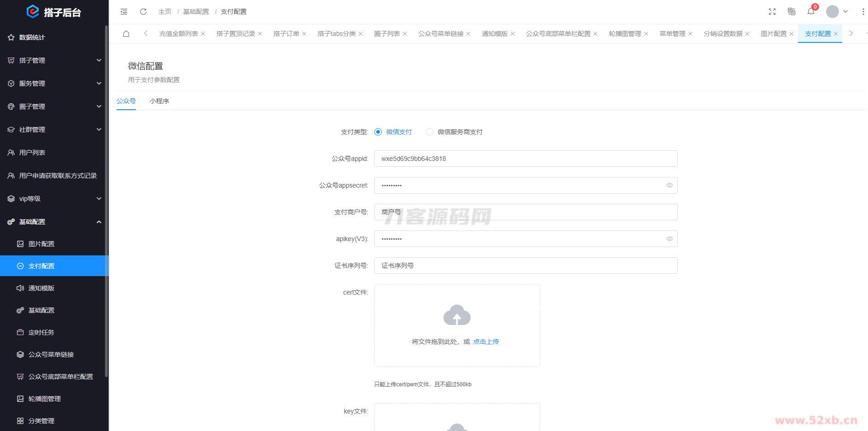Image resolution: width=868 pixels, height=431 pixels.
Task: Reveal apikey(V3) value with eye icon
Action: 669,239
